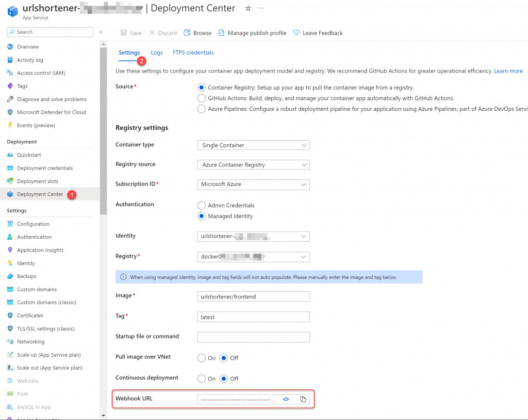528x420 pixels.
Task: Copy the Webhook URL with copy icon
Action: (303, 399)
